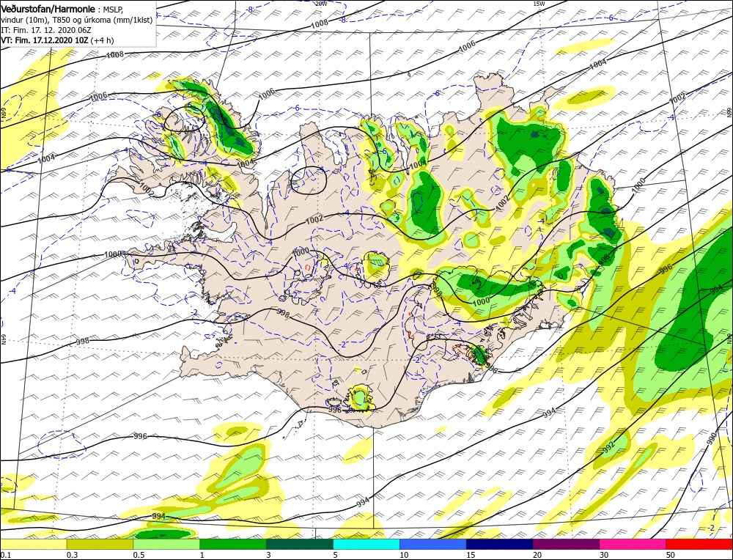Click the '990' isobar label
Screen dimensions: 733x560
[x=712, y=438]
